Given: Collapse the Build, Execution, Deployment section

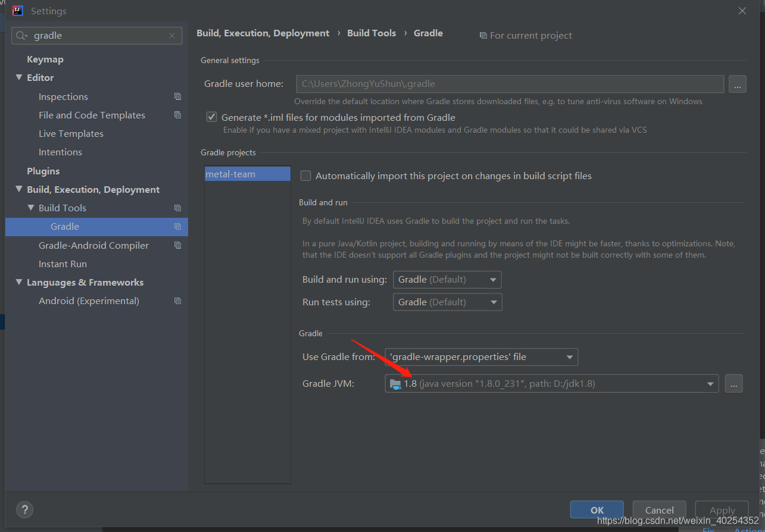Looking at the screenshot, I should pos(19,189).
